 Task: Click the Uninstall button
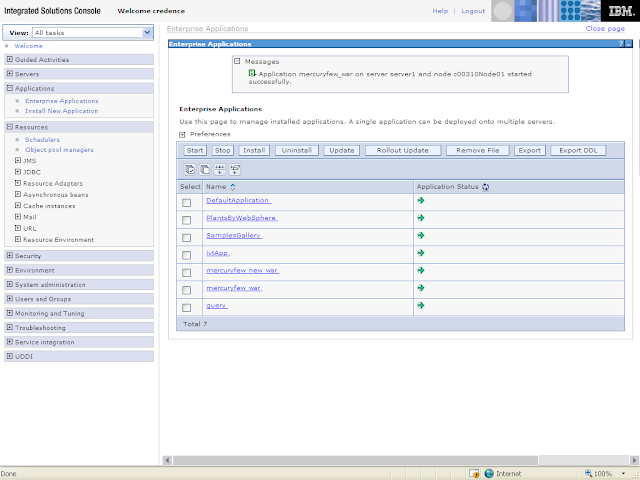297,151
